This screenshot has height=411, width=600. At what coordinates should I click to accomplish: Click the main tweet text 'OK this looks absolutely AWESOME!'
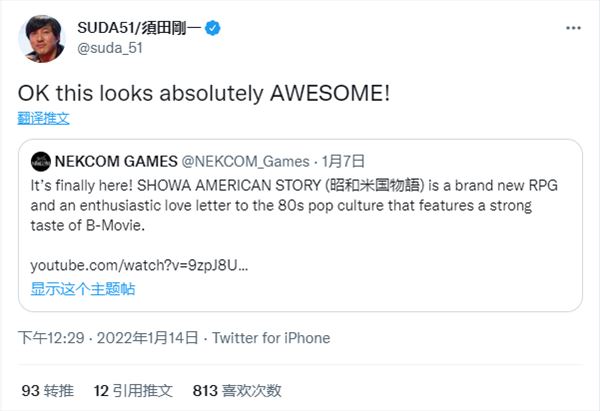tap(204, 93)
